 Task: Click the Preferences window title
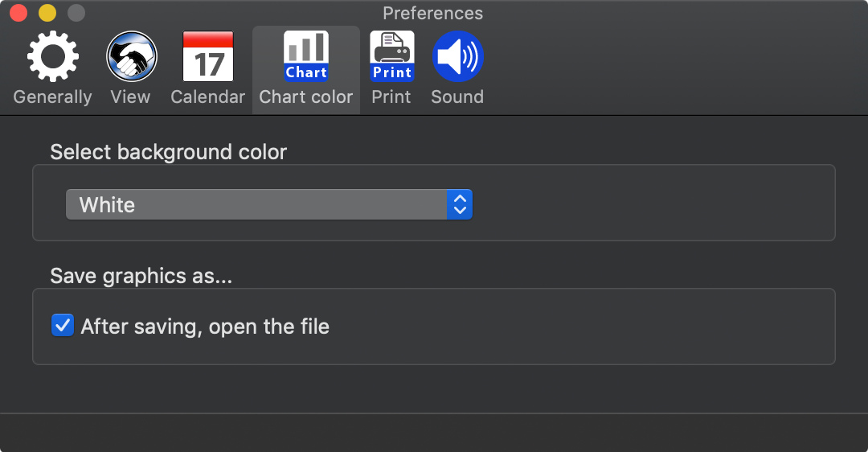pos(433,14)
